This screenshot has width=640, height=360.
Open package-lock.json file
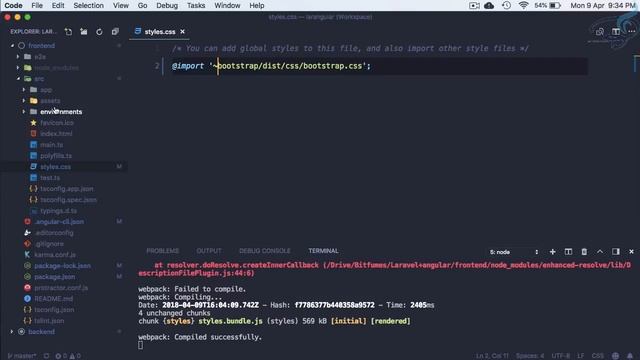[62, 266]
